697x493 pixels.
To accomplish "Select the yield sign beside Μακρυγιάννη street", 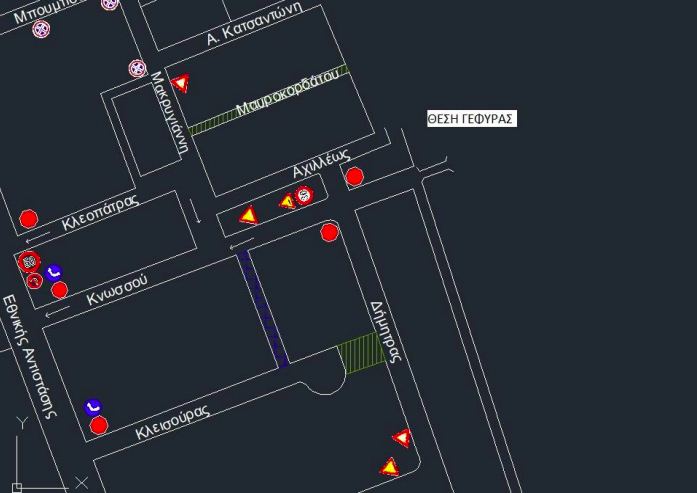I will coord(180,83).
